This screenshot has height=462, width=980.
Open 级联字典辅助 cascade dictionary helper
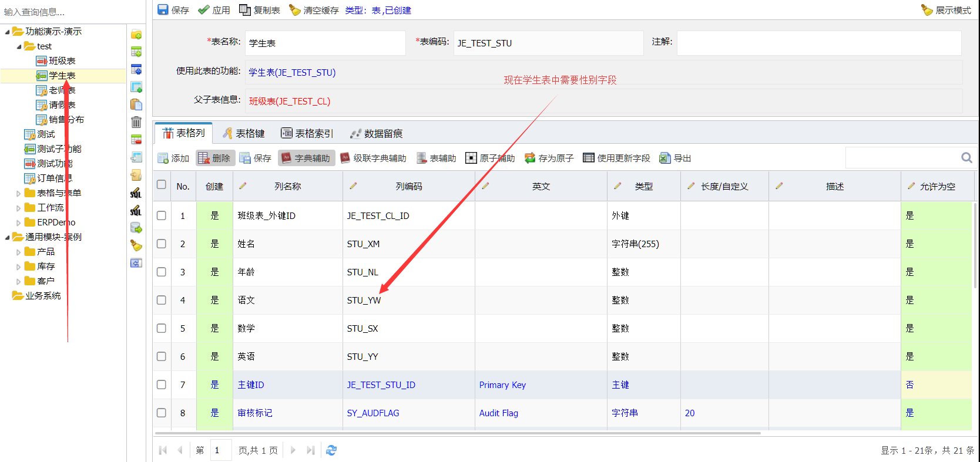[373, 158]
